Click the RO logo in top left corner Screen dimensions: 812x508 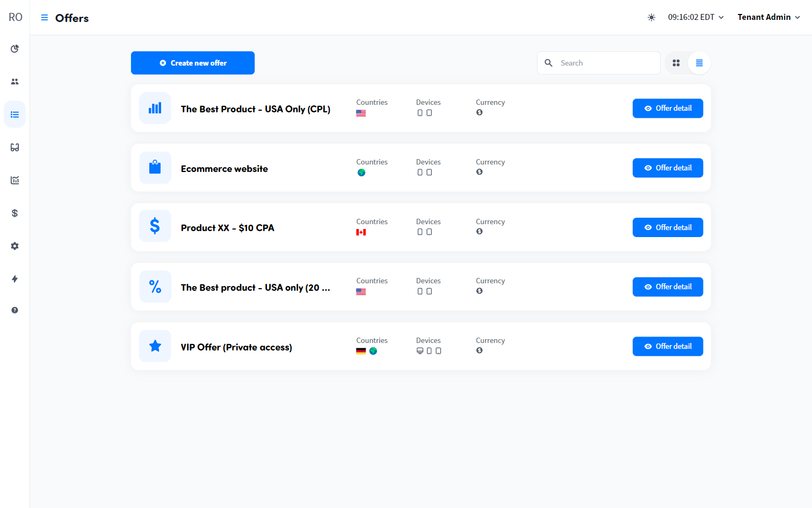pos(16,17)
